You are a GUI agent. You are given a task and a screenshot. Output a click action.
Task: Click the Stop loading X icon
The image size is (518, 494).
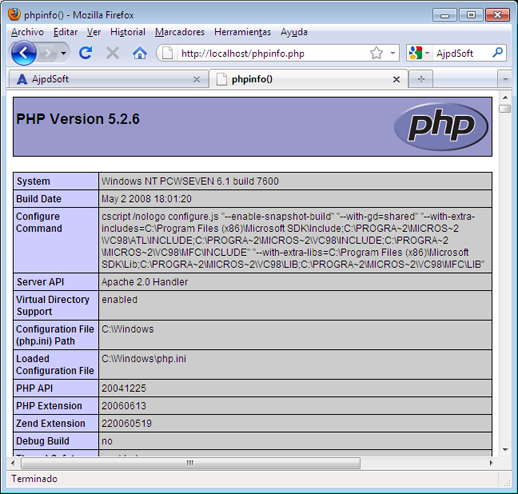(113, 53)
